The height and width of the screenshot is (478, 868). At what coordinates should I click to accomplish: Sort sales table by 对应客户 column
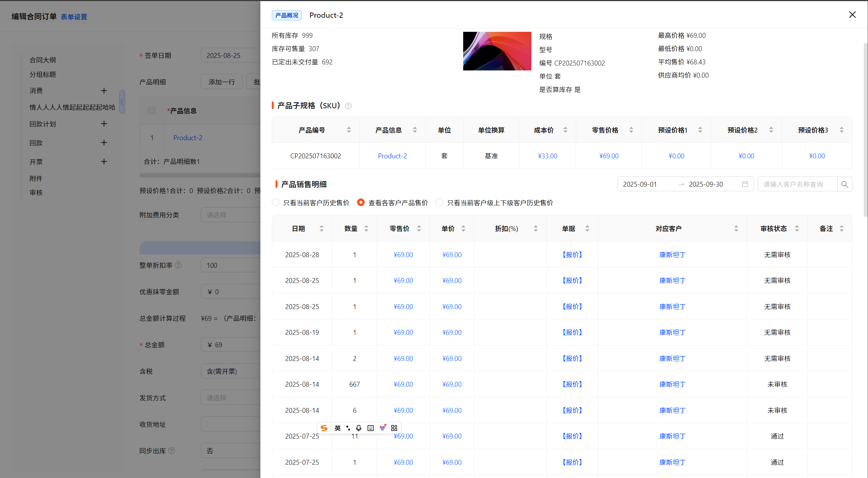(x=736, y=229)
